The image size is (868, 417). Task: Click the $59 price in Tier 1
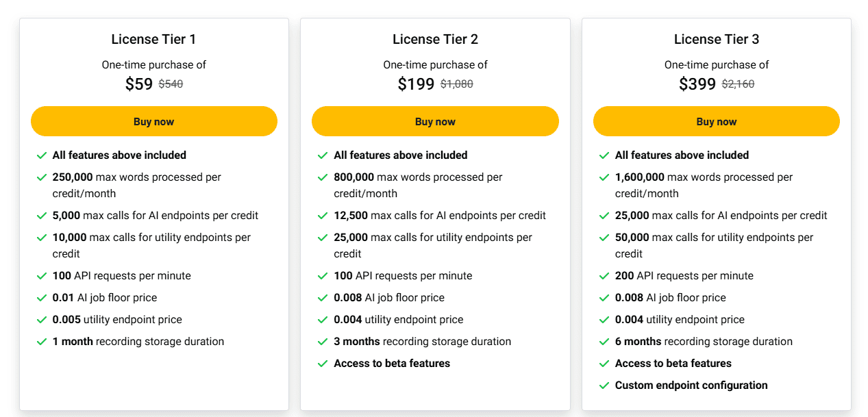tap(139, 84)
